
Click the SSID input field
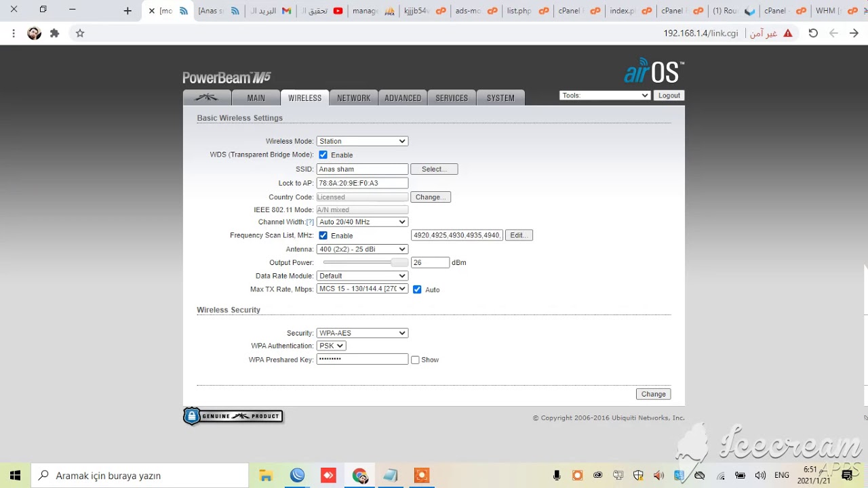coord(362,169)
